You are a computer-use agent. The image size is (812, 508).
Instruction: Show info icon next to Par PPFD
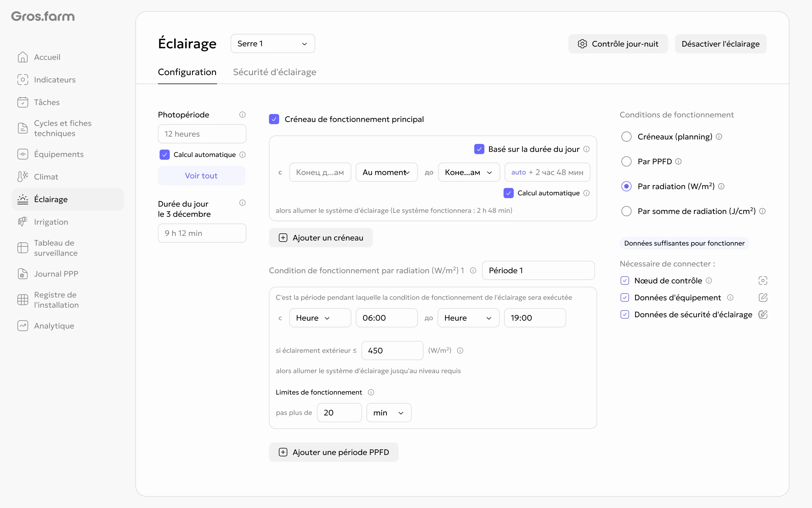pos(678,162)
